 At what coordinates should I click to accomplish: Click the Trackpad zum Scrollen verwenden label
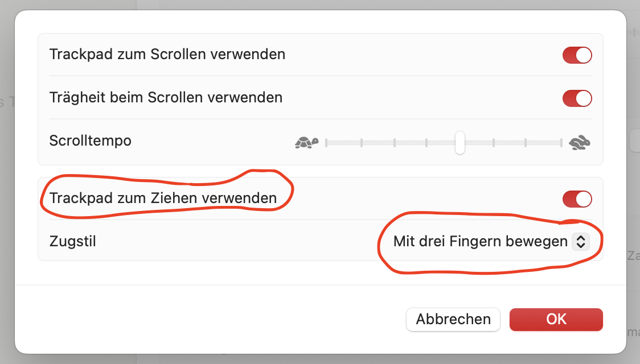click(167, 55)
